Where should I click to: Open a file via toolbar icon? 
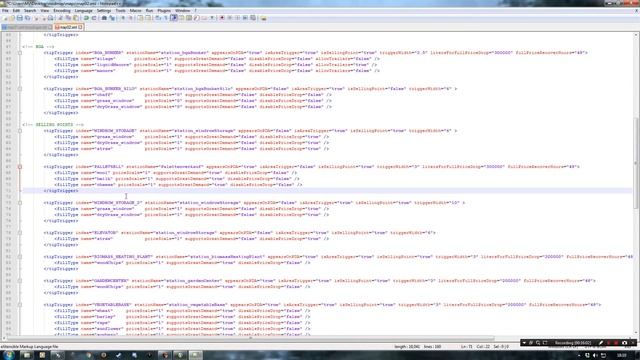coord(12,18)
